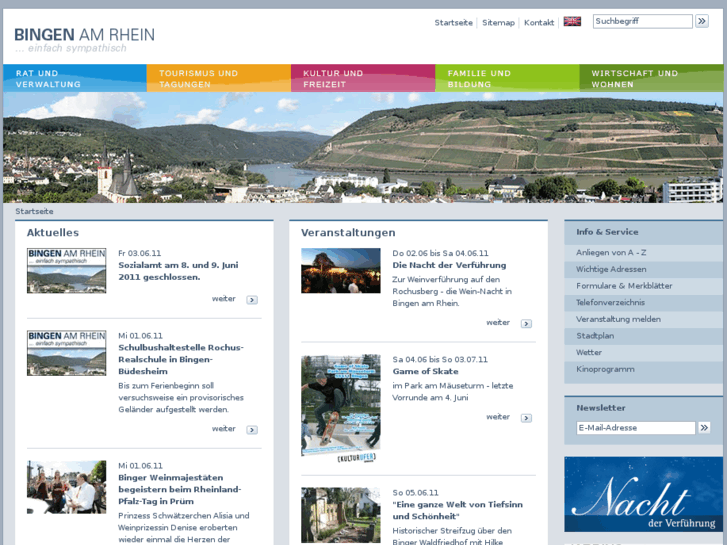Open Game of Skate headline
Image resolution: width=727 pixels, height=545 pixels.
[425, 372]
